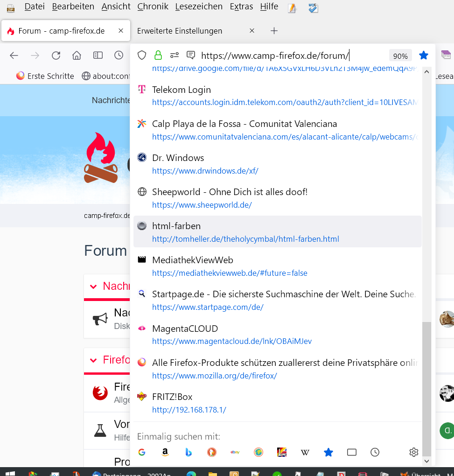Select Telekom Login suggestion

pos(278,96)
